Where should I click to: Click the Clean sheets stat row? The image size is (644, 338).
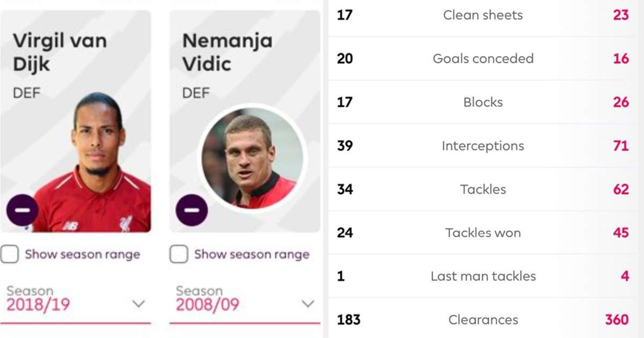(482, 15)
